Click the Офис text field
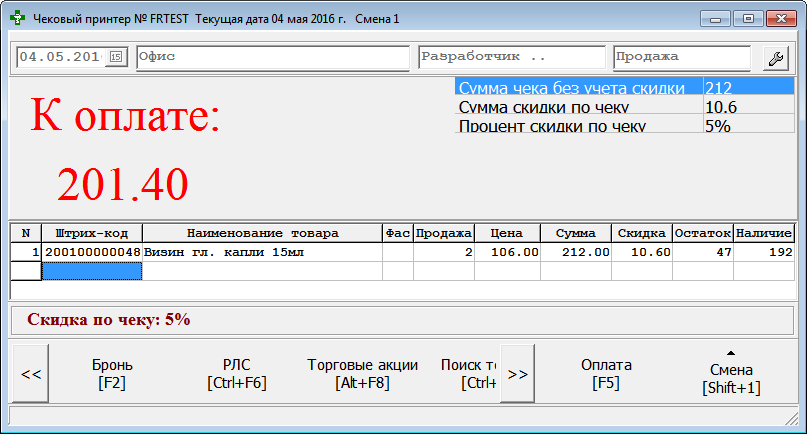Screen dimensions: 807x434 coord(273,58)
